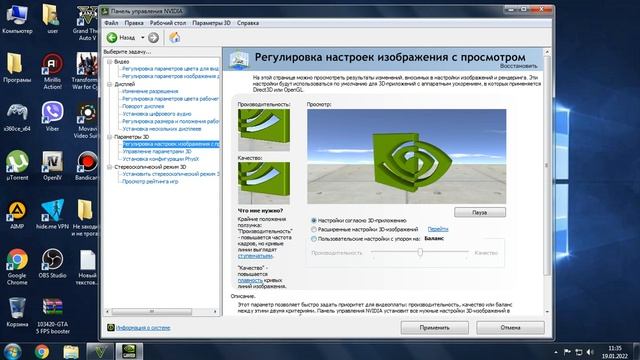Click the 'плавность' help link
This screenshot has width=640, height=360.
point(250,280)
